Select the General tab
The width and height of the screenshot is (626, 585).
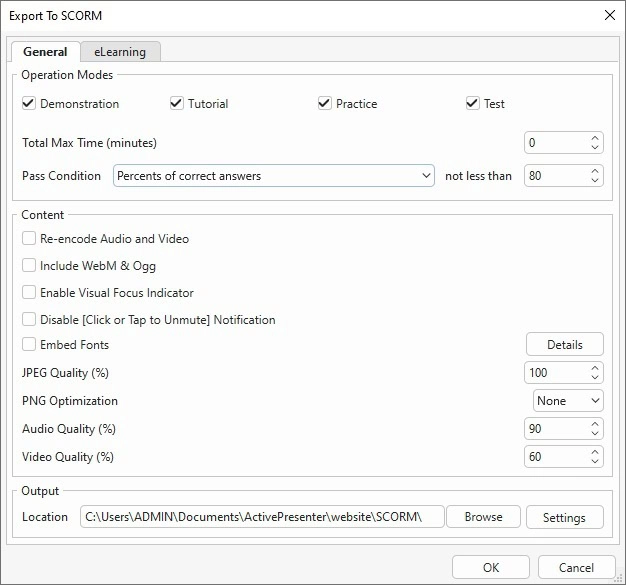45,52
